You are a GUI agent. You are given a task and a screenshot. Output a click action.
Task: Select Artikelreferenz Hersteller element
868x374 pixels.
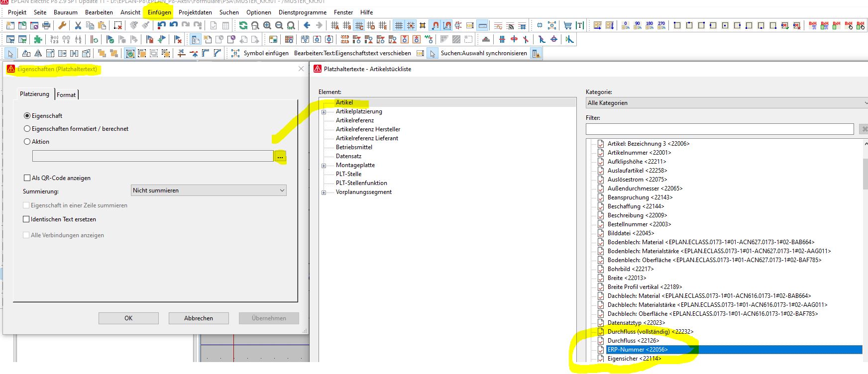[368, 129]
